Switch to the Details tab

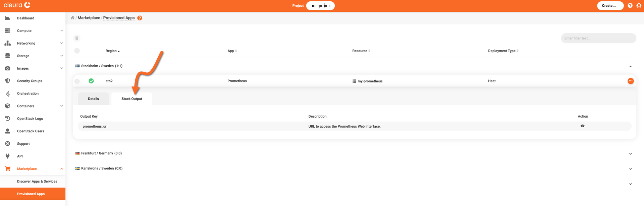point(93,99)
